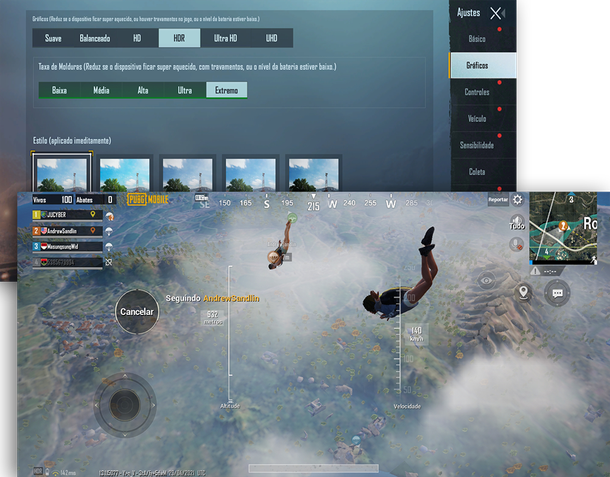610x477 pixels.
Task: Tap the parachute icon beside JUCYBER
Action: tap(109, 216)
